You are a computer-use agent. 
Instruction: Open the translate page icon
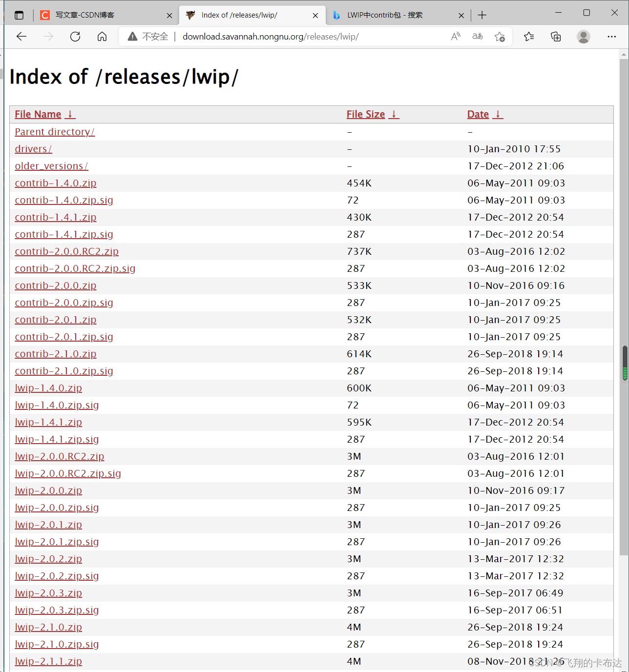click(478, 37)
